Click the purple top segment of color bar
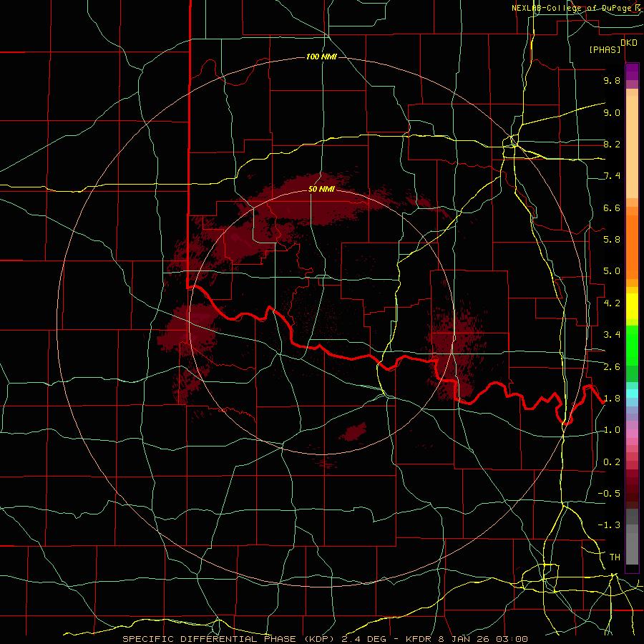644x644 pixels. coord(632,72)
